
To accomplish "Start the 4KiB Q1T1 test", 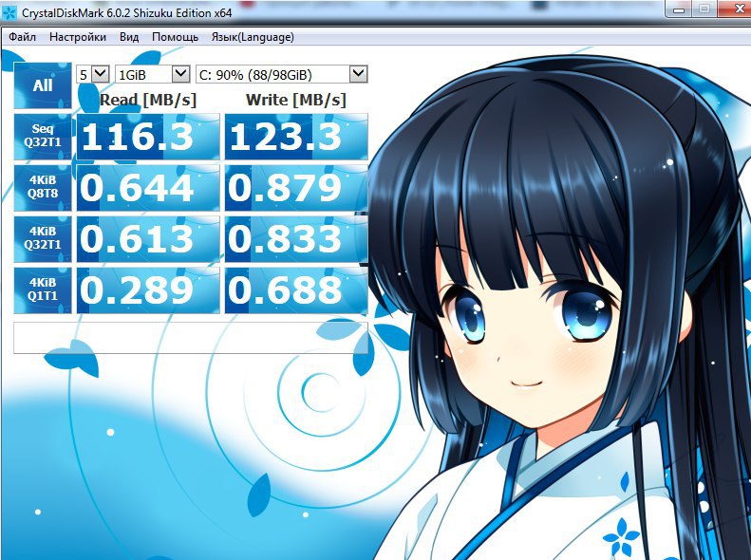I will click(x=43, y=290).
